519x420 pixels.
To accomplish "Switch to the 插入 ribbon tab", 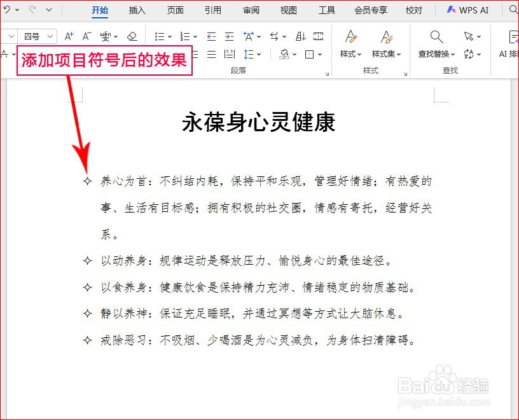I will tap(137, 10).
